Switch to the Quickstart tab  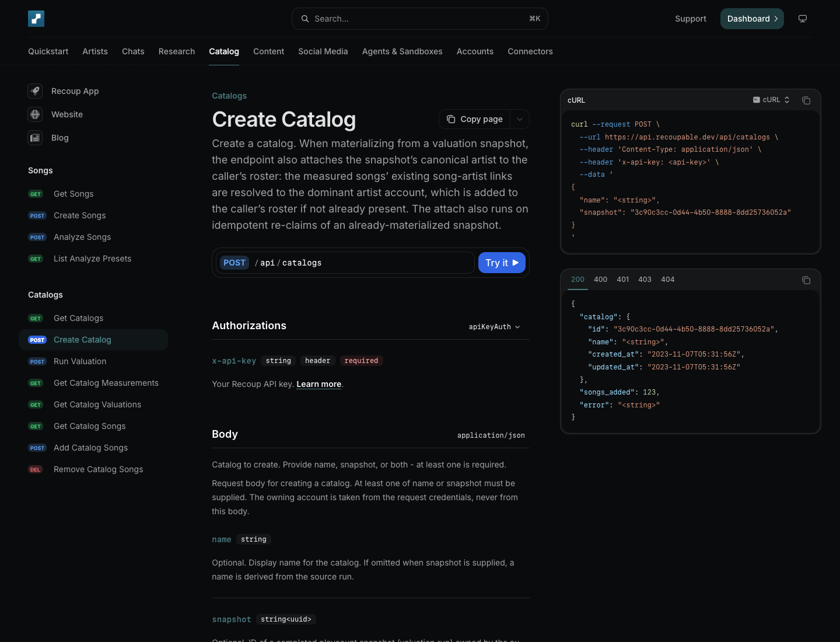click(48, 51)
